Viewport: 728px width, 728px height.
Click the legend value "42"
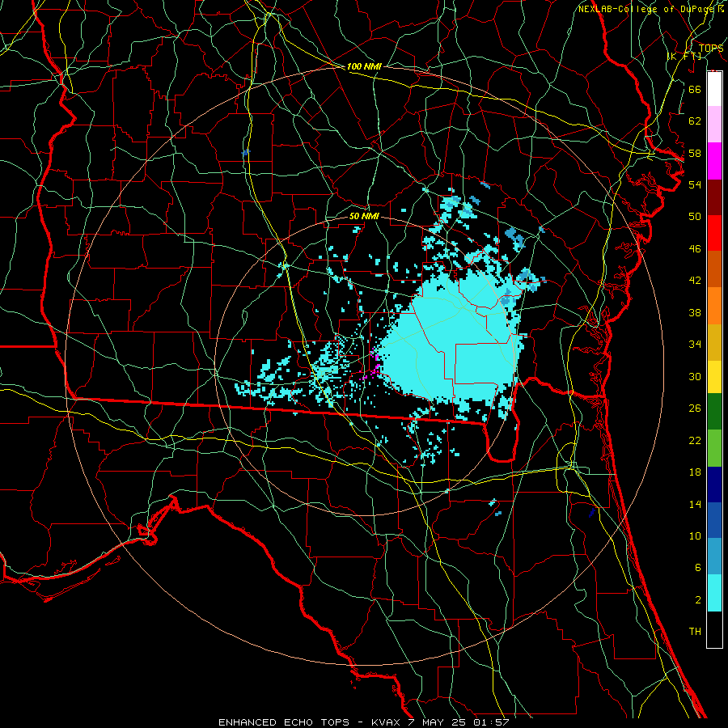pyautogui.click(x=695, y=280)
